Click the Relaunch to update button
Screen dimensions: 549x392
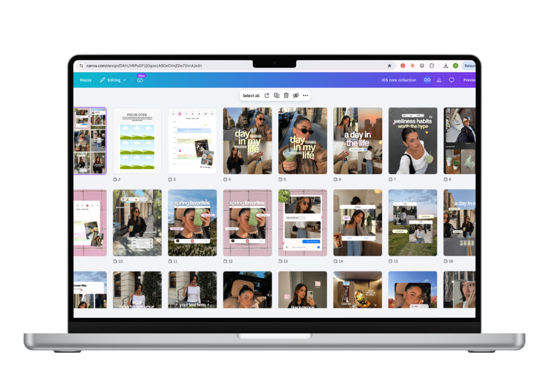tap(469, 65)
